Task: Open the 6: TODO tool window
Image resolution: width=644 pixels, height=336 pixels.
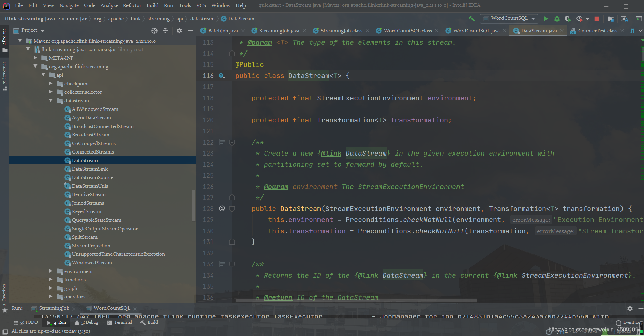Action: (x=26, y=322)
